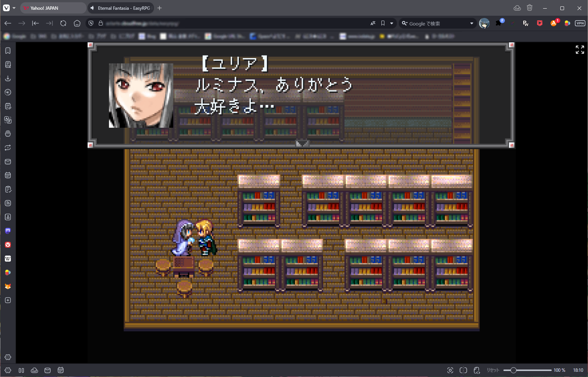Add a new web panel to the sidebar

click(x=8, y=300)
